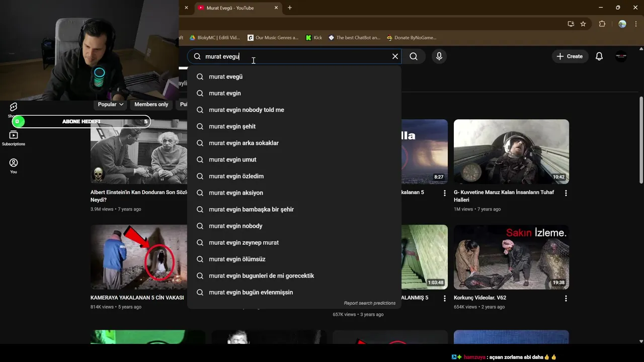This screenshot has width=644, height=362.
Task: Open title G-Kuvvetine Maruz Kalan İnsanların
Action: pyautogui.click(x=504, y=196)
